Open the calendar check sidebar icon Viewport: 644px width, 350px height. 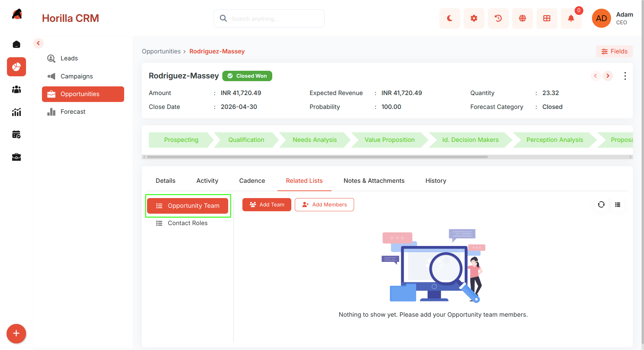tap(16, 135)
